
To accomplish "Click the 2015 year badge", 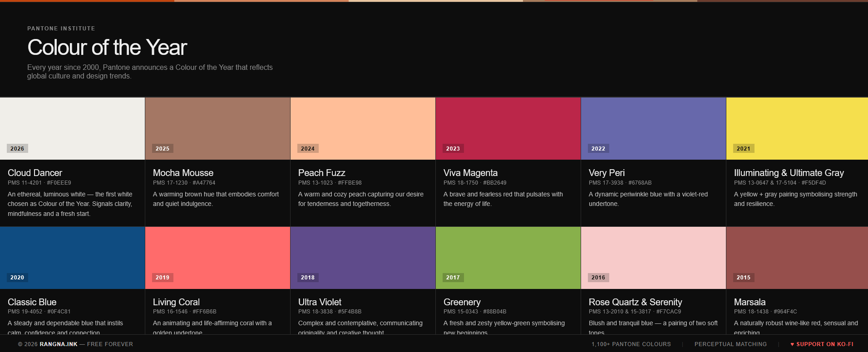I will (x=744, y=277).
